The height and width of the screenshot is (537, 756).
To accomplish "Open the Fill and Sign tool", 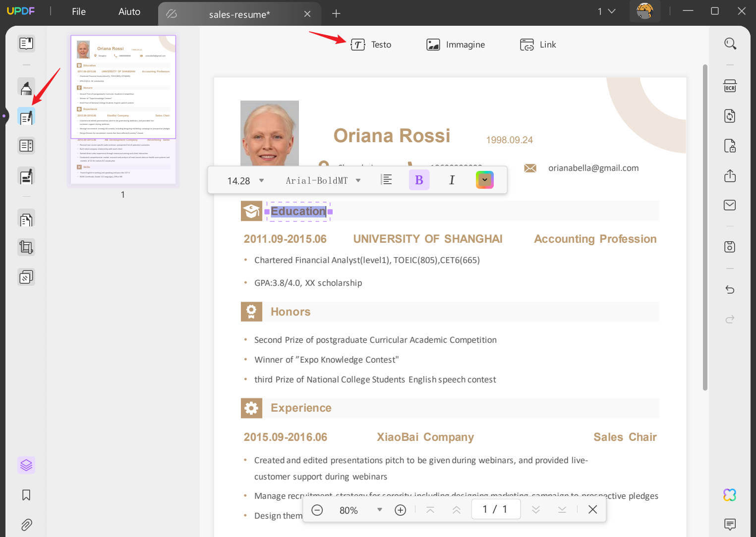I will (x=26, y=176).
